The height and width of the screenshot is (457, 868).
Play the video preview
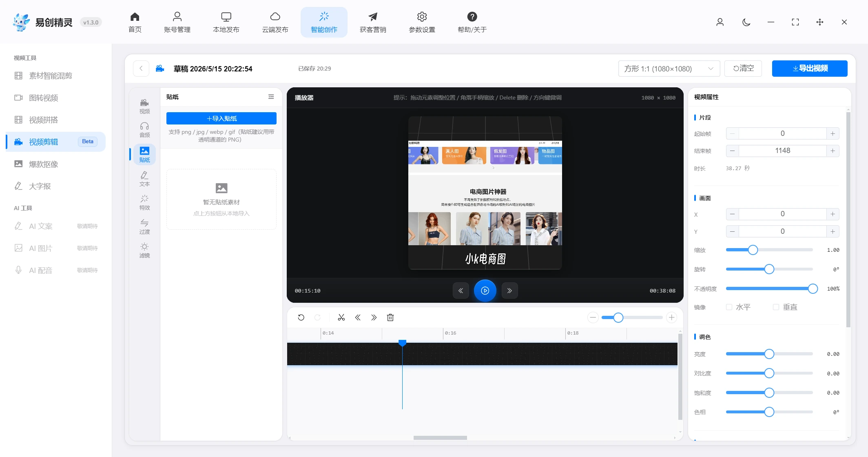(485, 291)
